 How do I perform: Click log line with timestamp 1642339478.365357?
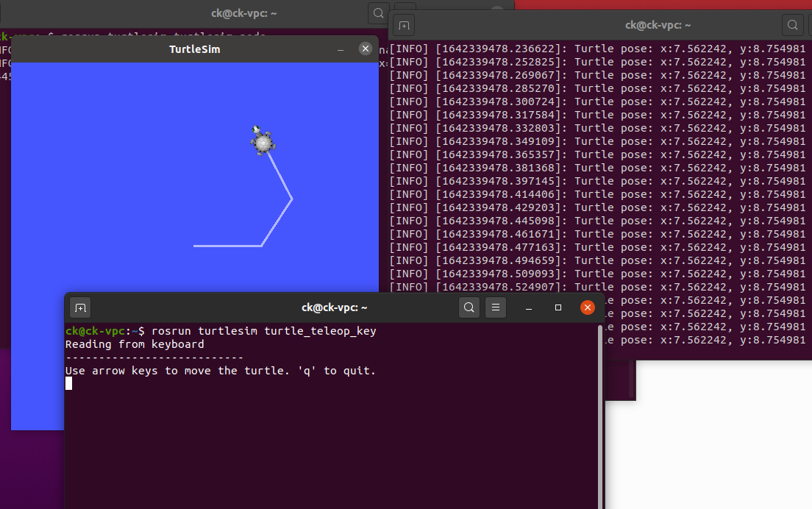coord(598,154)
